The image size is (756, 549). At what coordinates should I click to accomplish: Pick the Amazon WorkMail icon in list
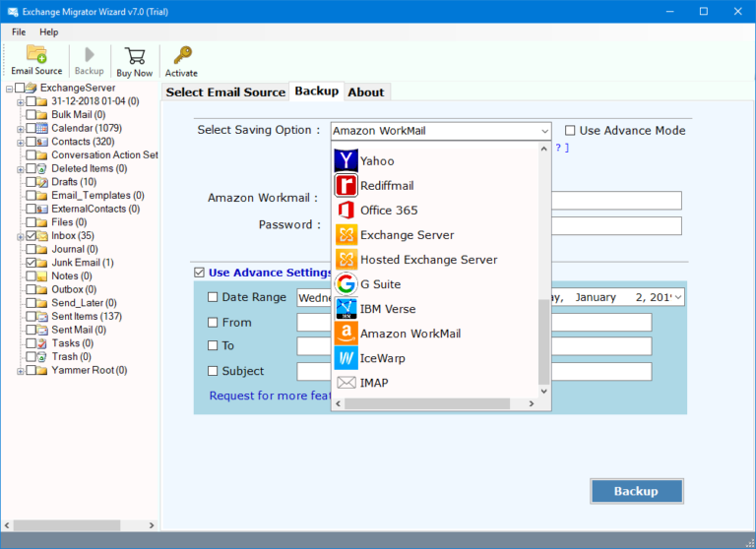point(346,334)
